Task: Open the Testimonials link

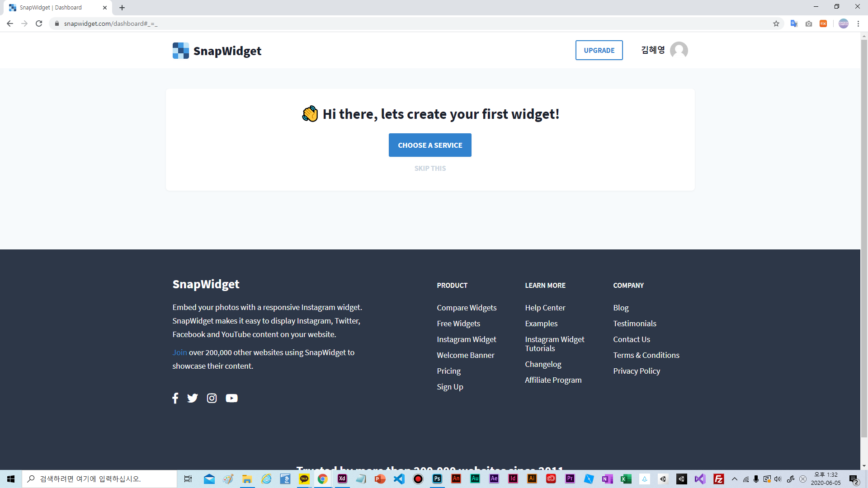Action: 635,324
